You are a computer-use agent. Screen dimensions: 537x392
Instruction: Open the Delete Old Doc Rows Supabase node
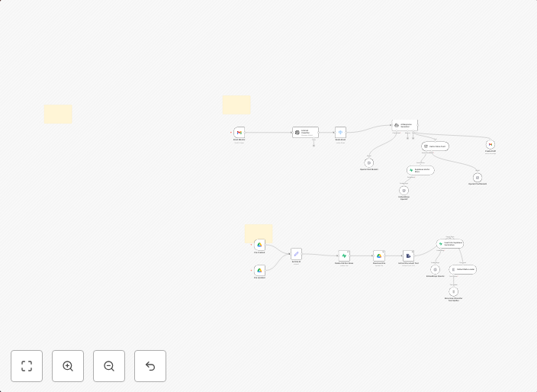tap(344, 255)
